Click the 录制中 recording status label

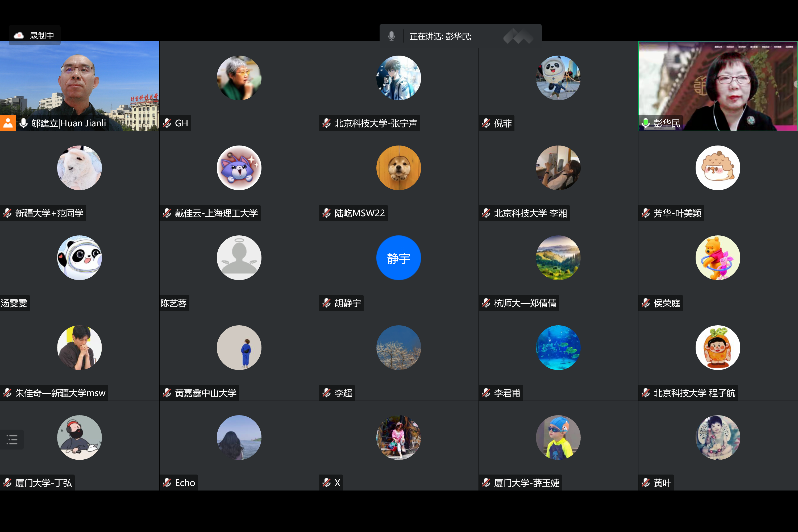coord(42,36)
